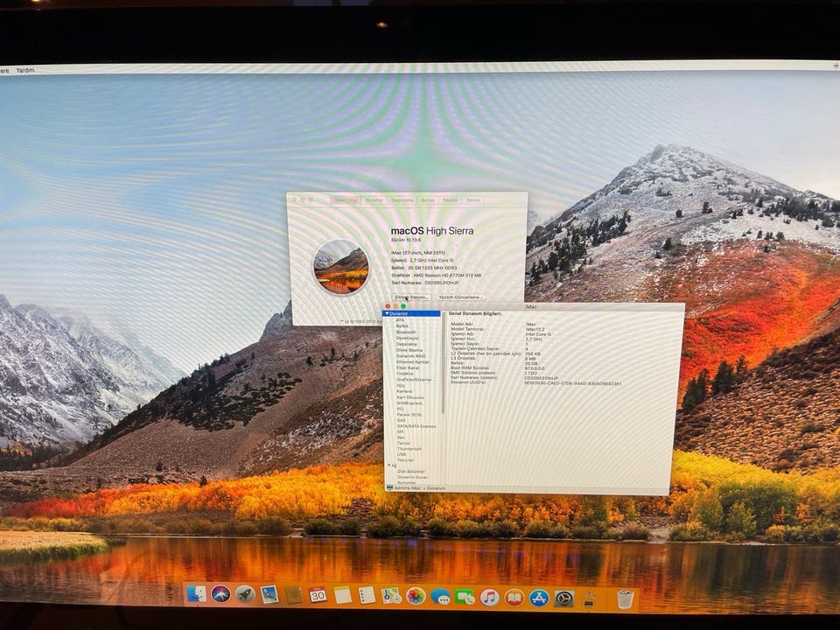This screenshot has height=630, width=840.
Task: Open Maps app in the Dock
Action: pyautogui.click(x=391, y=596)
